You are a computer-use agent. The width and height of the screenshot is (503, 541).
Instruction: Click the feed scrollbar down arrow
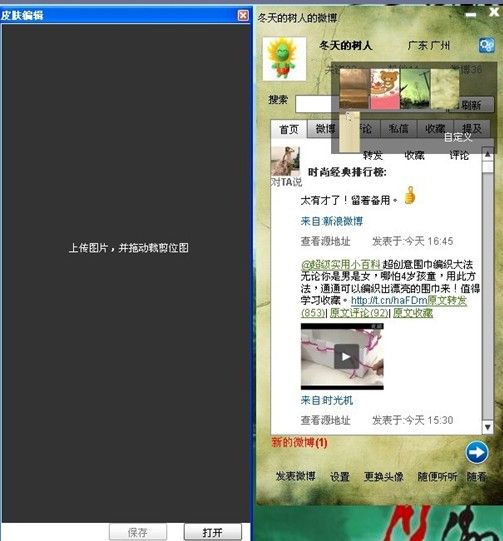pyautogui.click(x=487, y=427)
